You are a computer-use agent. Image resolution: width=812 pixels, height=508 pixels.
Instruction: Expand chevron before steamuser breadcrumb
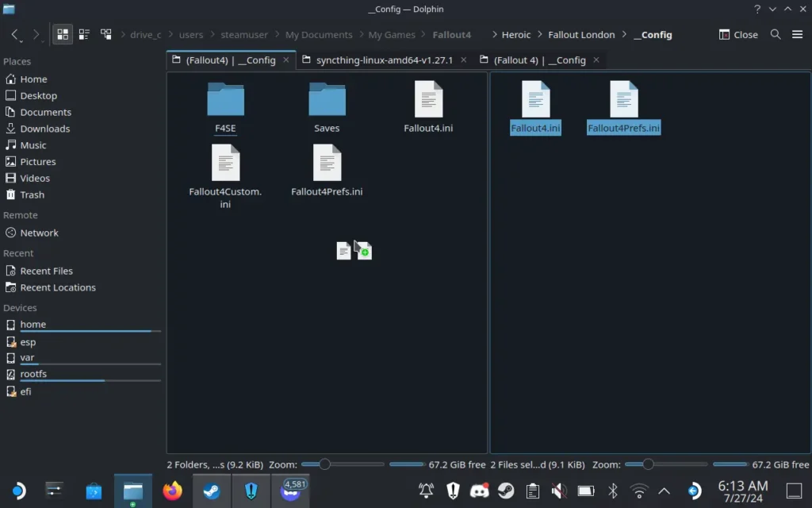213,35
